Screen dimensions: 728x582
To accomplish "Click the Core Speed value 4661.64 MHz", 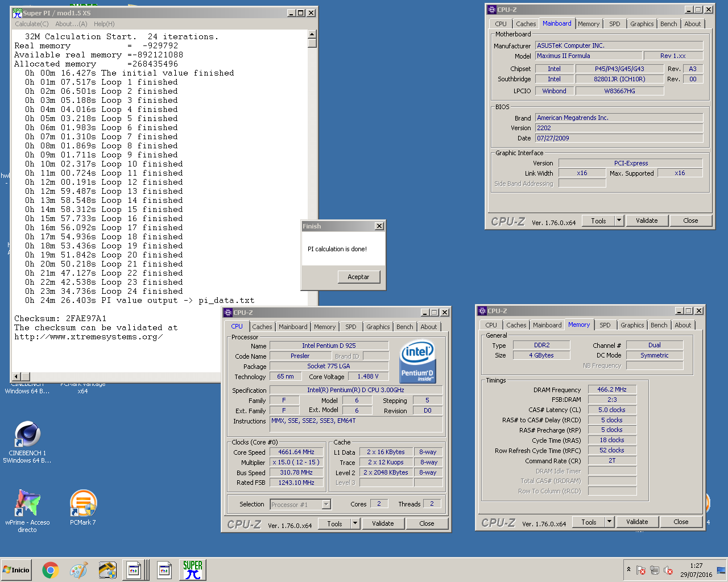I will (x=296, y=452).
